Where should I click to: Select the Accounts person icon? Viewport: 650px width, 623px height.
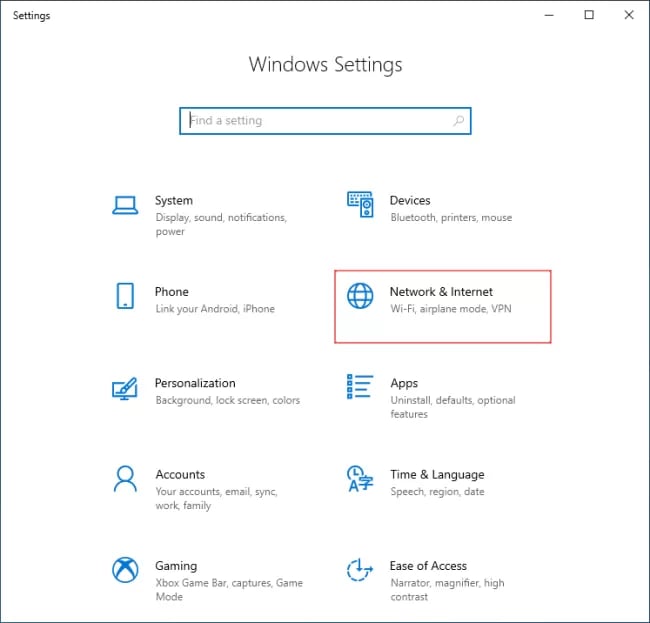click(x=125, y=479)
